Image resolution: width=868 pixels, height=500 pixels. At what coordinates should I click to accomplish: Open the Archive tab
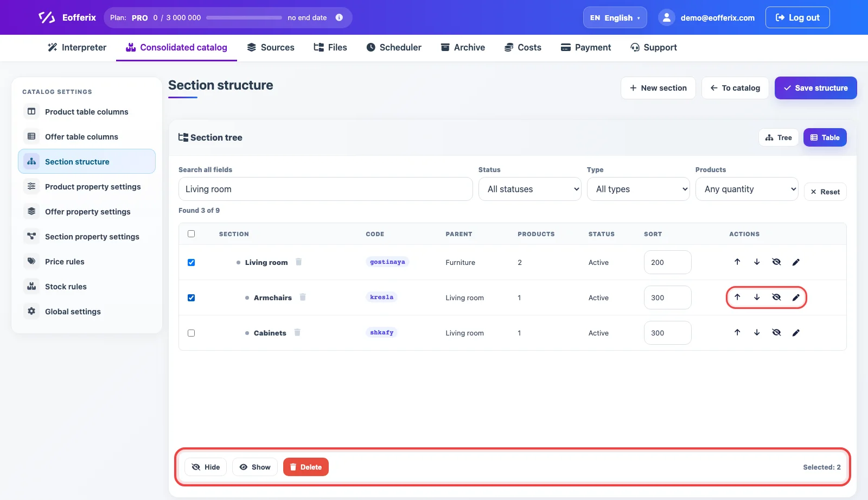coord(462,47)
